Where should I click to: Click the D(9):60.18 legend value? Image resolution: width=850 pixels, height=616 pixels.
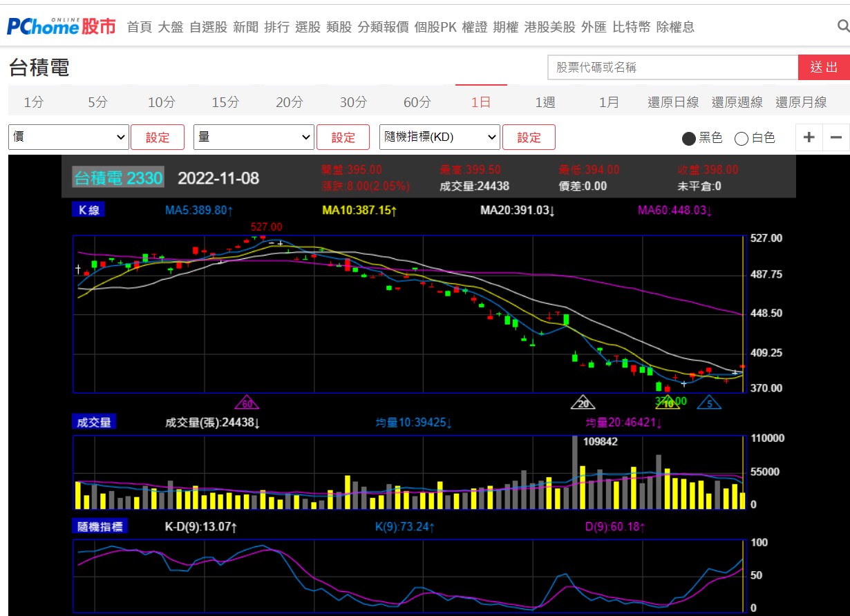click(x=615, y=528)
